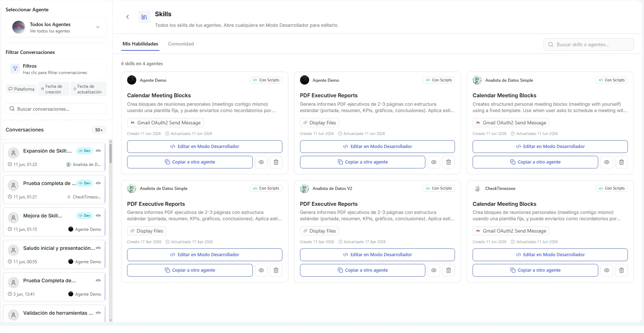
Task: Open the Fecha de creación filter chip
Action: (x=54, y=89)
